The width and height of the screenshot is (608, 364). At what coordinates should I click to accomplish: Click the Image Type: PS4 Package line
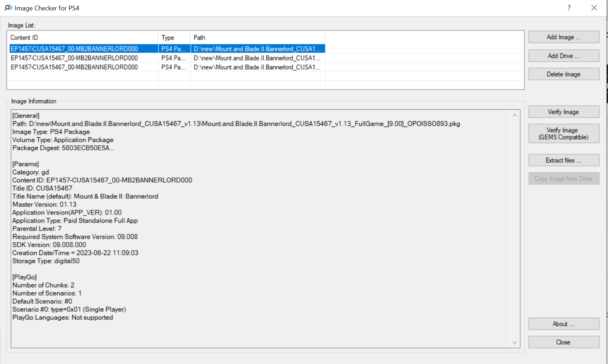pyautogui.click(x=51, y=132)
